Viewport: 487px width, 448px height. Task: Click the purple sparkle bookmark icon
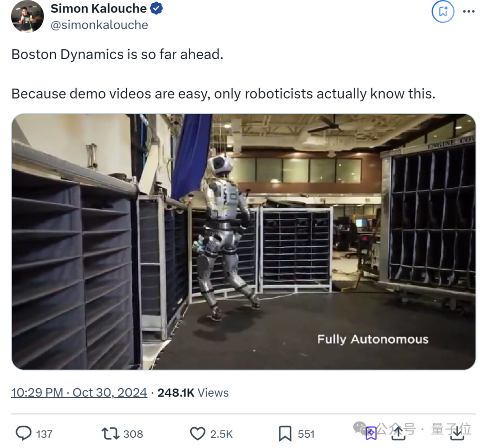pos(371,434)
